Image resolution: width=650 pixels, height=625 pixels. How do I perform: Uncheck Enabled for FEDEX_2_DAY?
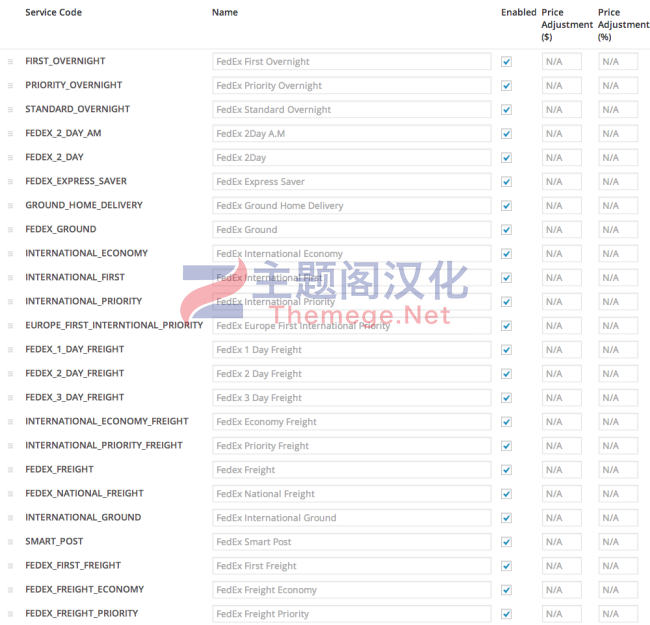[506, 158]
